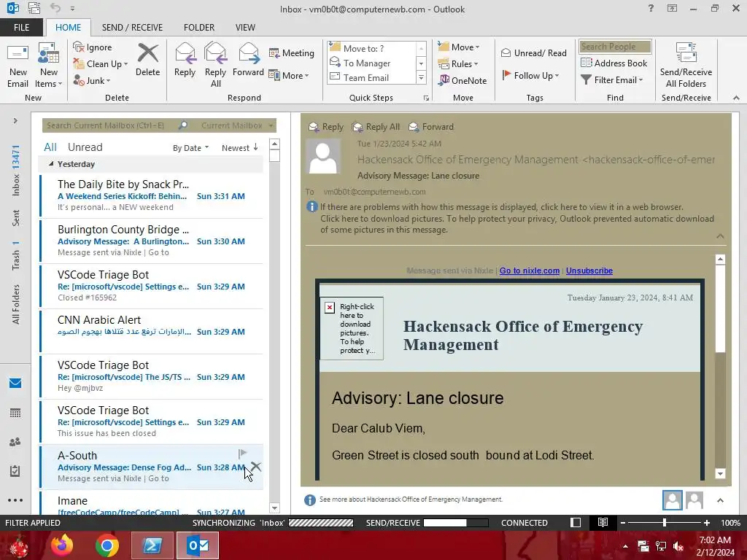The width and height of the screenshot is (747, 560).
Task: Open Mail view in navigation bar
Action: click(x=15, y=384)
